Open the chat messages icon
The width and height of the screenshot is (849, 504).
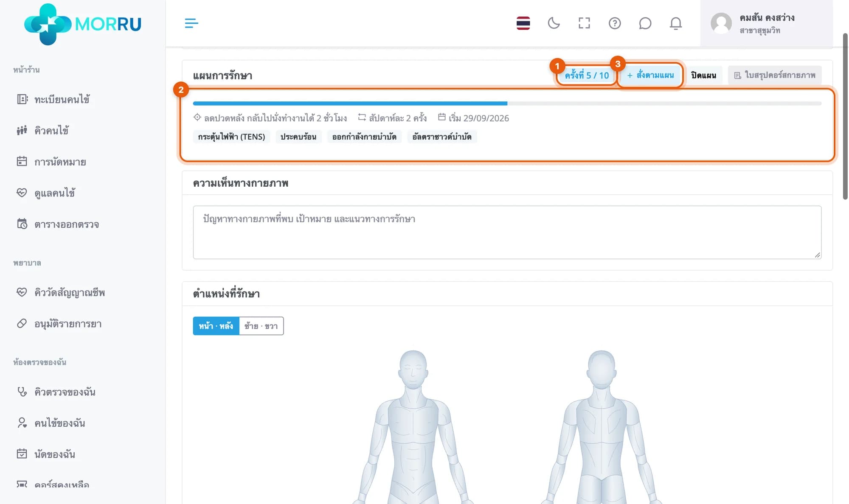pyautogui.click(x=645, y=23)
